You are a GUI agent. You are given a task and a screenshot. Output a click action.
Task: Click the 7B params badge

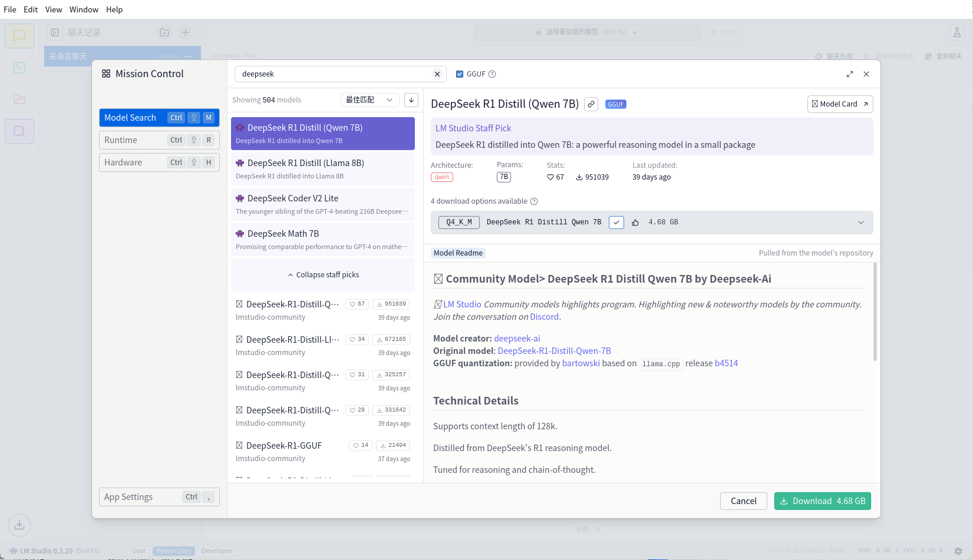(x=504, y=177)
